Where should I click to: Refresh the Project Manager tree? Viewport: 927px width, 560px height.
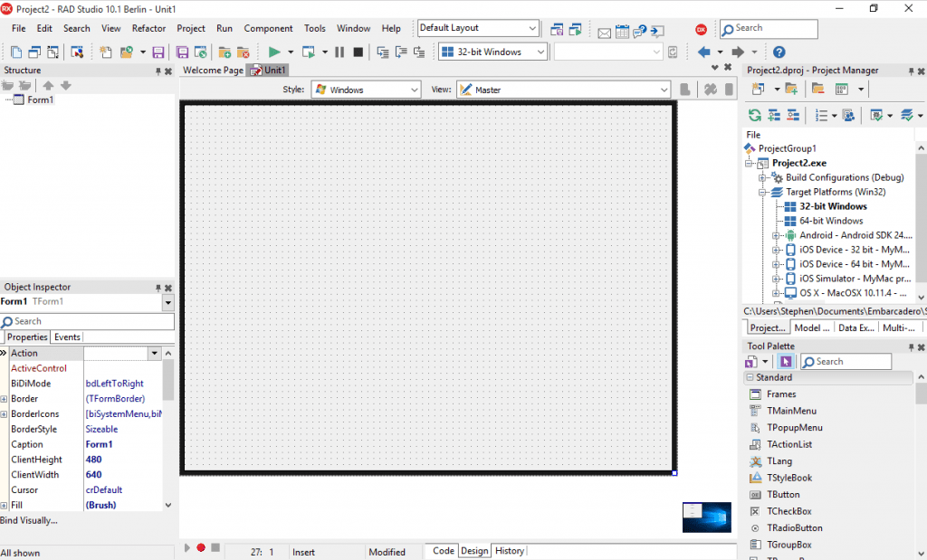point(754,115)
